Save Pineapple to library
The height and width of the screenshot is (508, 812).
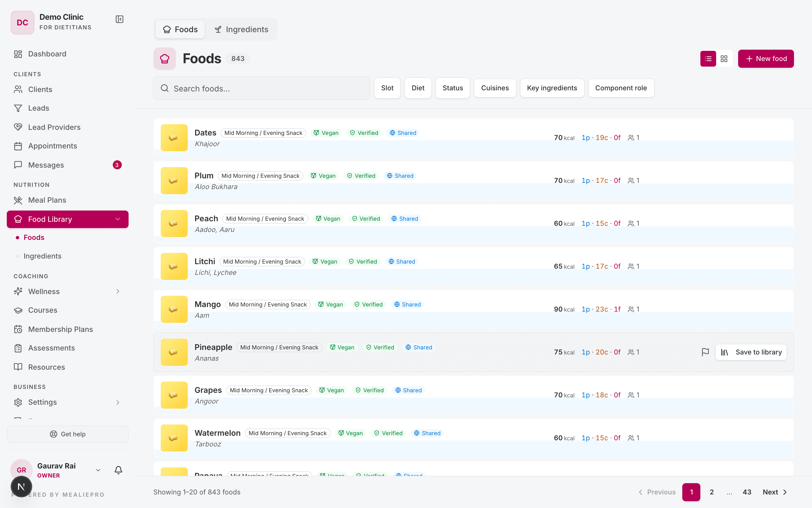tap(751, 352)
